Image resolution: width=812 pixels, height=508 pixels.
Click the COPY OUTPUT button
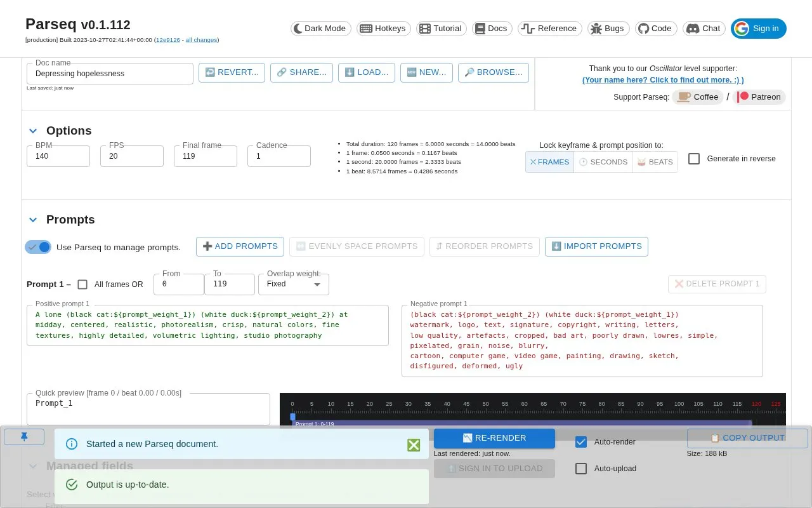point(747,438)
